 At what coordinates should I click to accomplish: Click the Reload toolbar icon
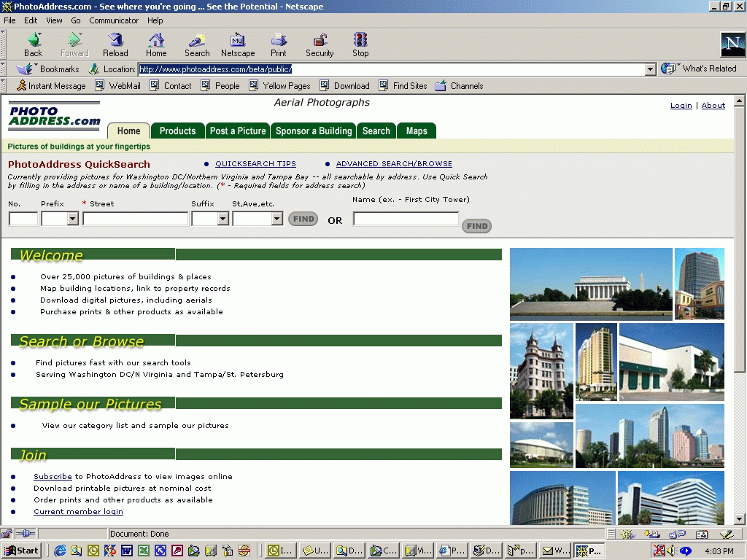pos(115,44)
